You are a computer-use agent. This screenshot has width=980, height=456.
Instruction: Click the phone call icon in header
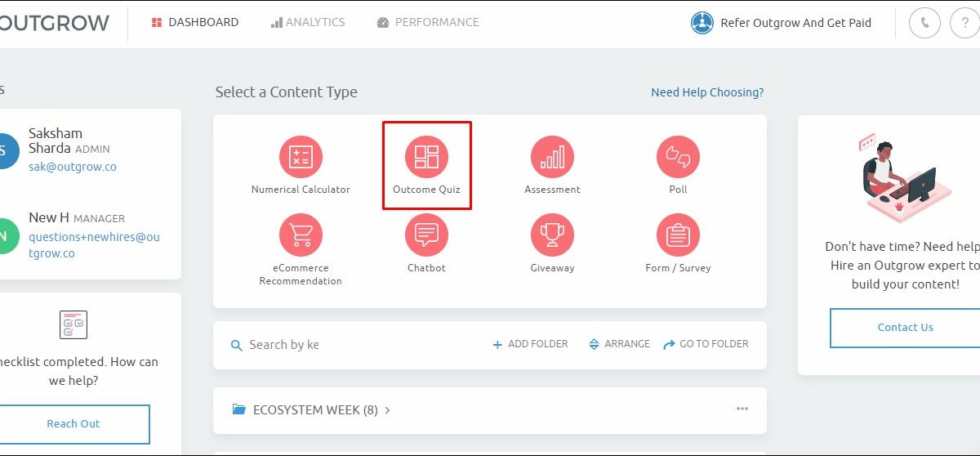point(924,23)
